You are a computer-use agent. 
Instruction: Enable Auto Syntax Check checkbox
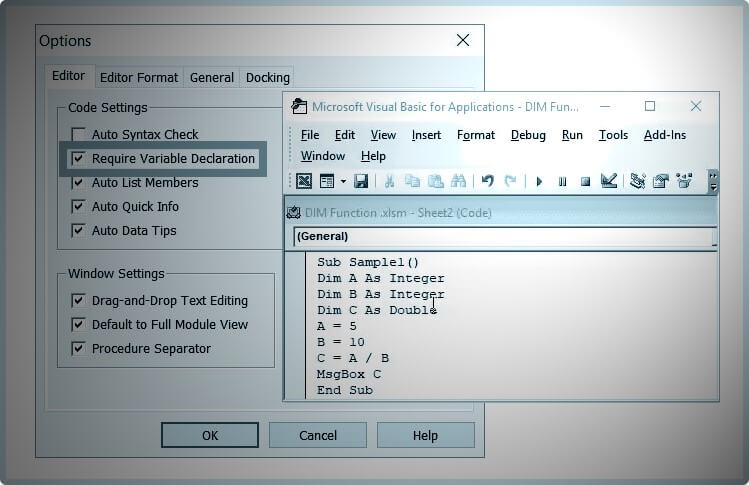coord(78,134)
